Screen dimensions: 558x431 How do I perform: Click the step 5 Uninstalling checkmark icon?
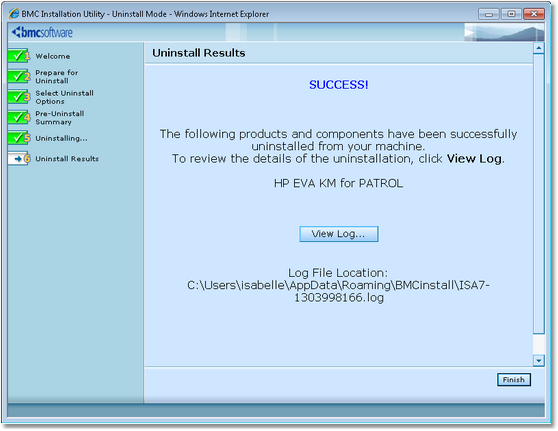[x=19, y=138]
